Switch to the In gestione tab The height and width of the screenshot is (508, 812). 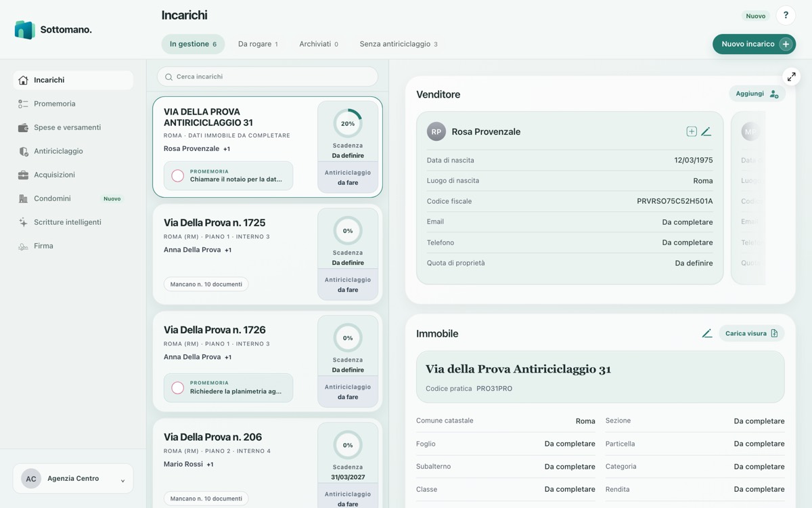(x=193, y=44)
